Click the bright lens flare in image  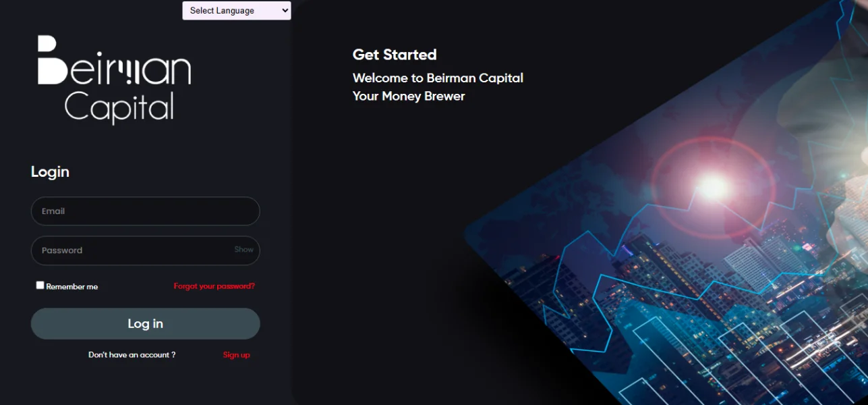click(x=713, y=184)
